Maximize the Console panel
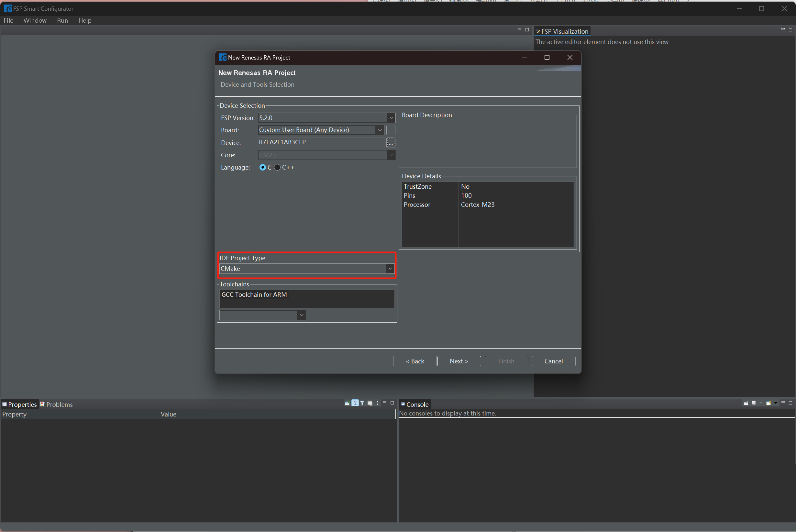 tap(790, 403)
